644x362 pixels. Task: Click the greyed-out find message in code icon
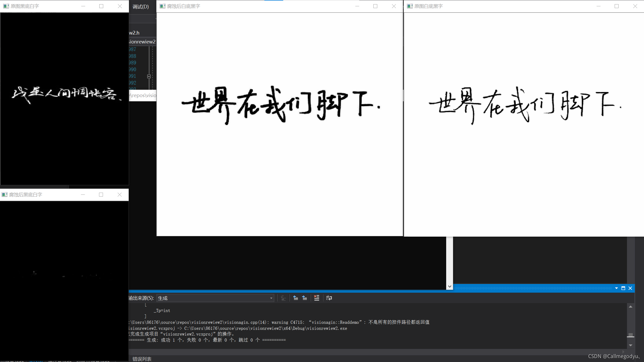point(283,298)
